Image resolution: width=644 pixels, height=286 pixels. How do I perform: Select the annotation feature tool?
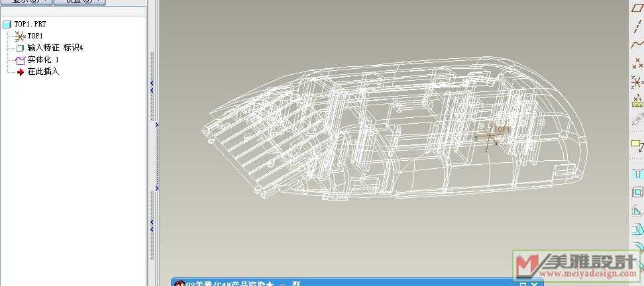637,145
